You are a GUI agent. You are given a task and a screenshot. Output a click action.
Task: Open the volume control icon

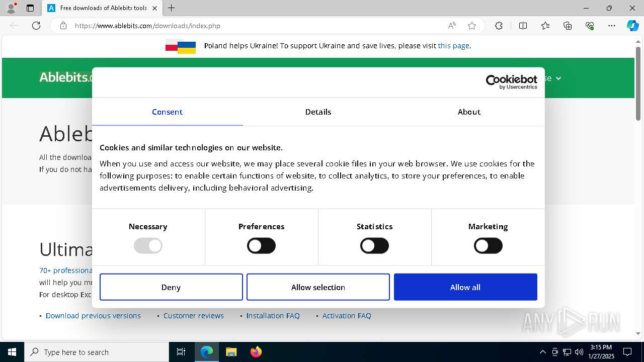(x=579, y=352)
